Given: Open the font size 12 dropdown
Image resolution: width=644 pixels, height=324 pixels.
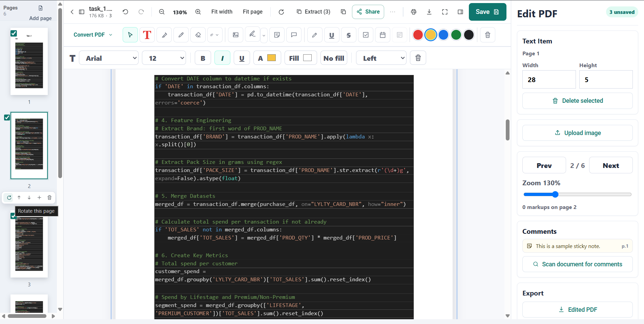Looking at the screenshot, I should tap(164, 58).
